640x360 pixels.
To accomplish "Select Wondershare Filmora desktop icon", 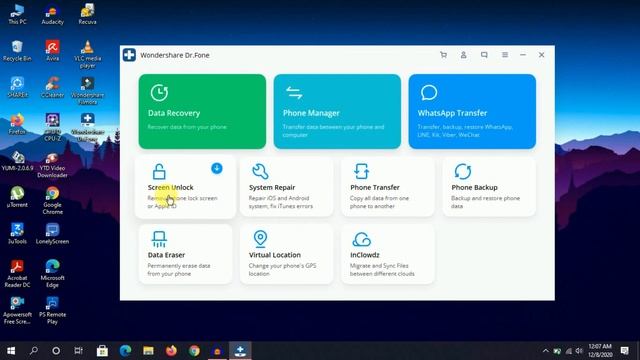I will click(87, 91).
